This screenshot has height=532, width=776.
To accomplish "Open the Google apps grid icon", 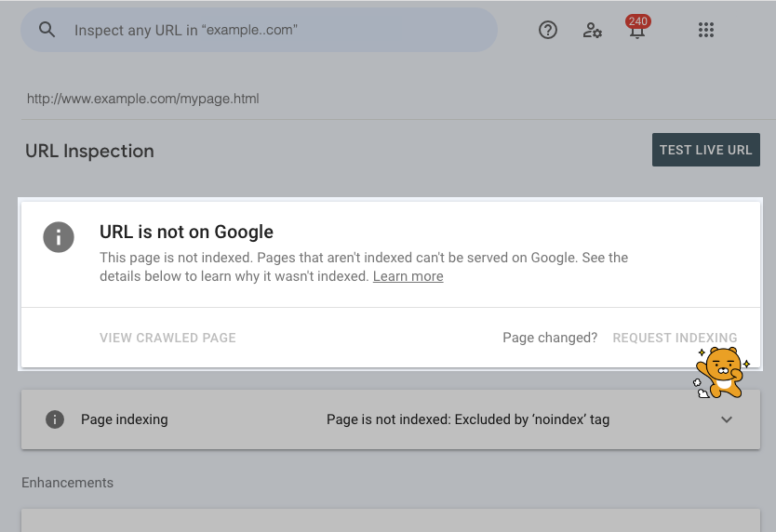I will click(x=705, y=30).
